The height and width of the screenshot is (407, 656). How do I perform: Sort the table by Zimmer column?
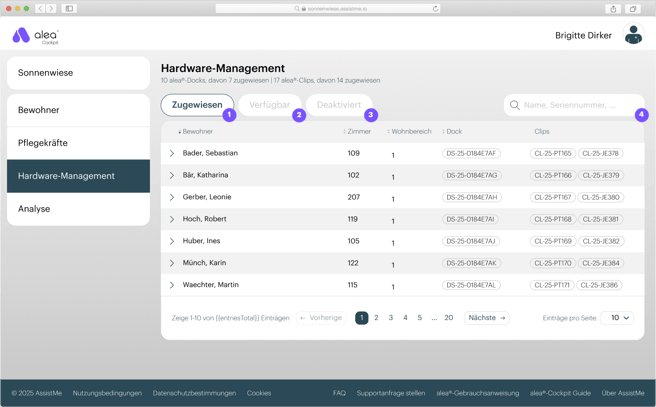tap(357, 131)
